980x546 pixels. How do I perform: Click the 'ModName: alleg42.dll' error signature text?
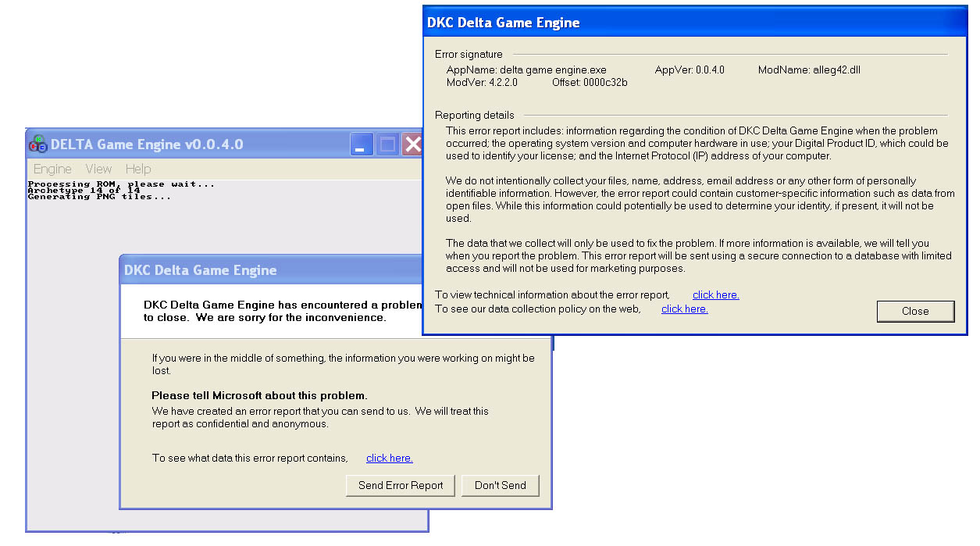809,70
